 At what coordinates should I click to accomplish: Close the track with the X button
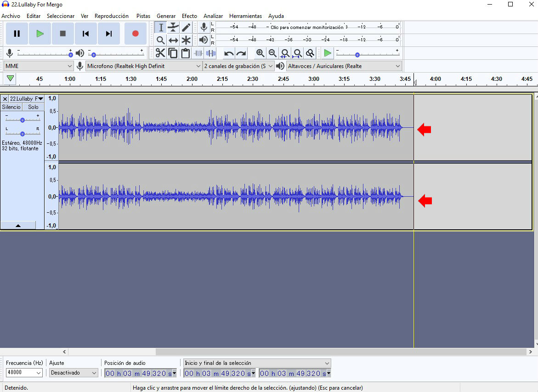[5, 99]
